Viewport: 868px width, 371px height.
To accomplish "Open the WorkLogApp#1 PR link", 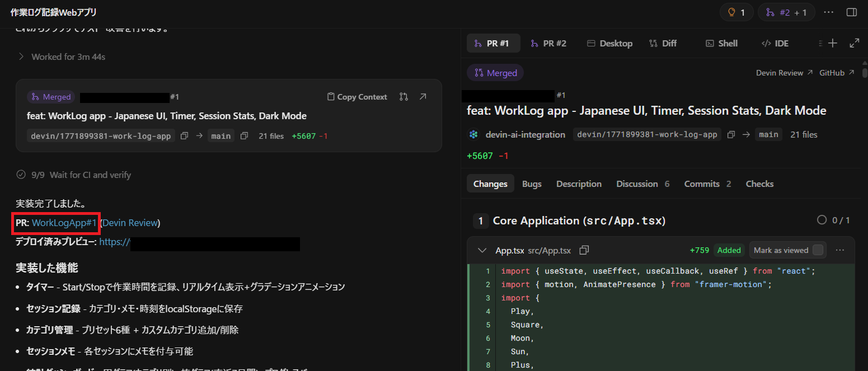I will (64, 223).
